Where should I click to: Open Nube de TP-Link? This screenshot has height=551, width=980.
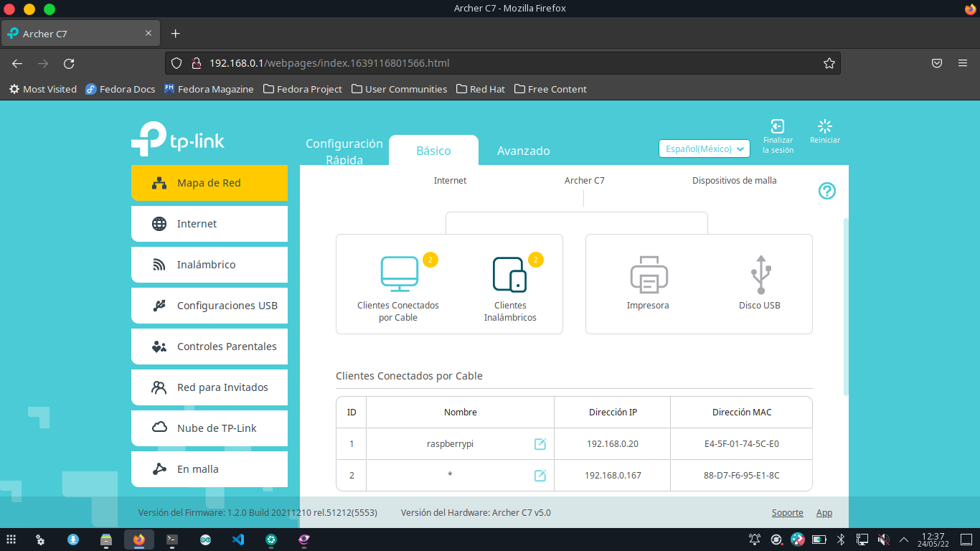(x=209, y=428)
